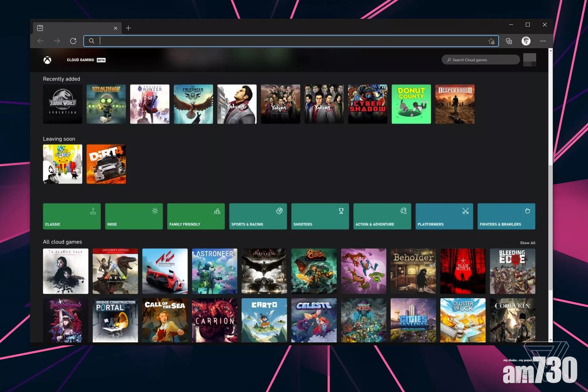Close the current browser tab
588x392 pixels.
click(115, 28)
